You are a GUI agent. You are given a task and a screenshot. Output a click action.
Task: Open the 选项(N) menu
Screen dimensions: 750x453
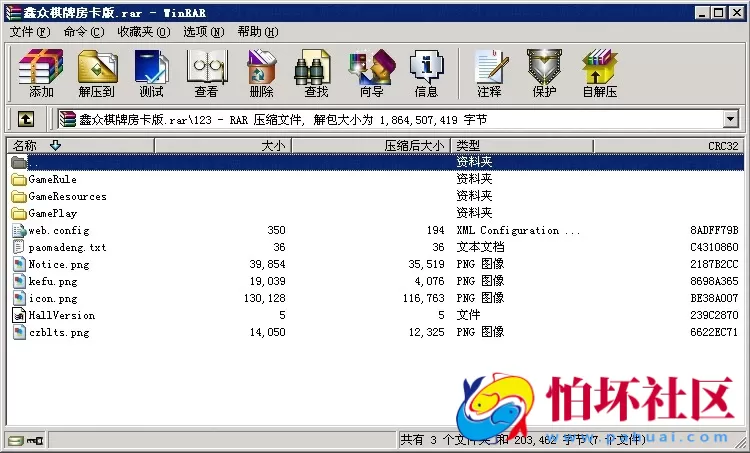[204, 32]
